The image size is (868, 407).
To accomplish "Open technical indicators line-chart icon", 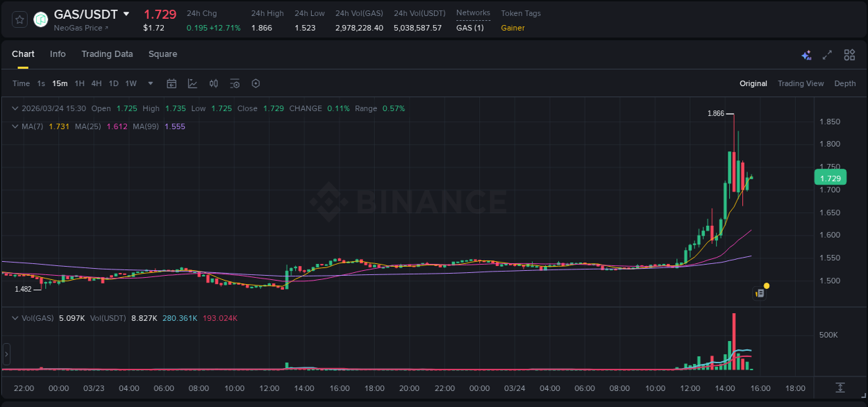I will [192, 83].
